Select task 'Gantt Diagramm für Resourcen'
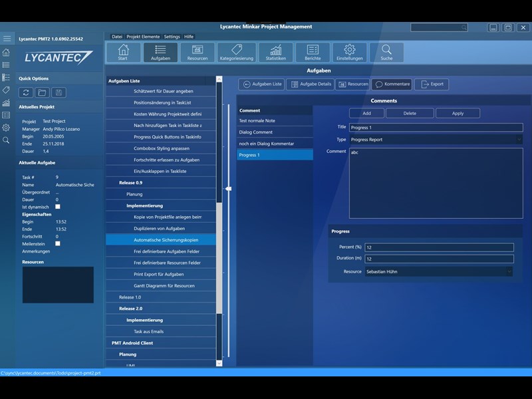This screenshot has height=399, width=532. point(161,286)
